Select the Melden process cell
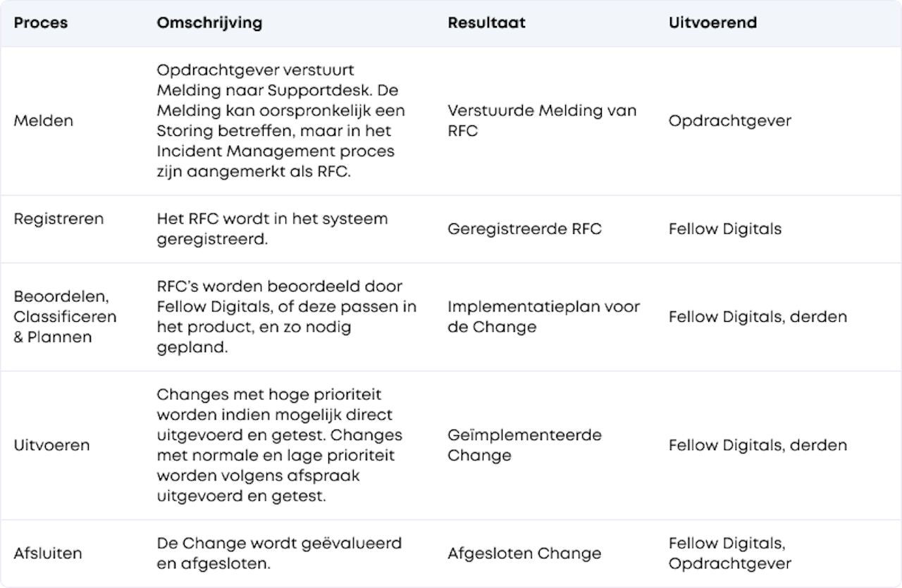 click(x=44, y=121)
